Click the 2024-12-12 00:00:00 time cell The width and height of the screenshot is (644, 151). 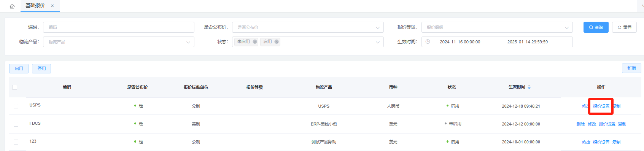click(521, 124)
